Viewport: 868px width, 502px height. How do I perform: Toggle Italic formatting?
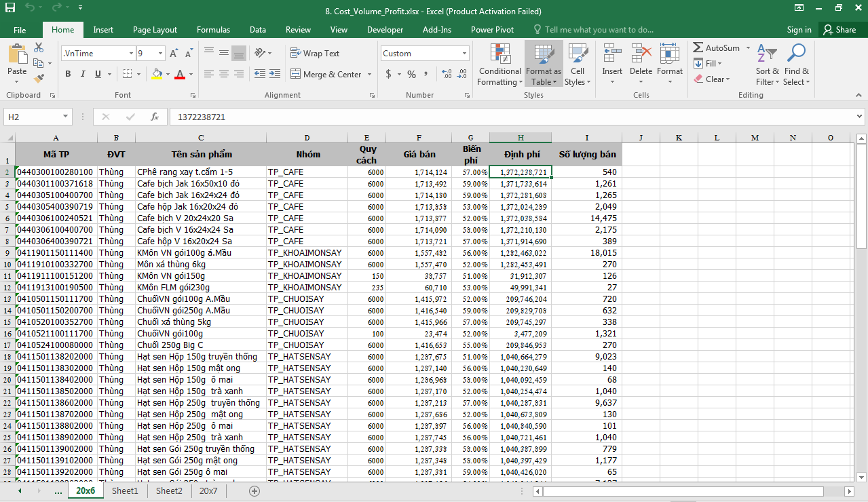coord(83,75)
